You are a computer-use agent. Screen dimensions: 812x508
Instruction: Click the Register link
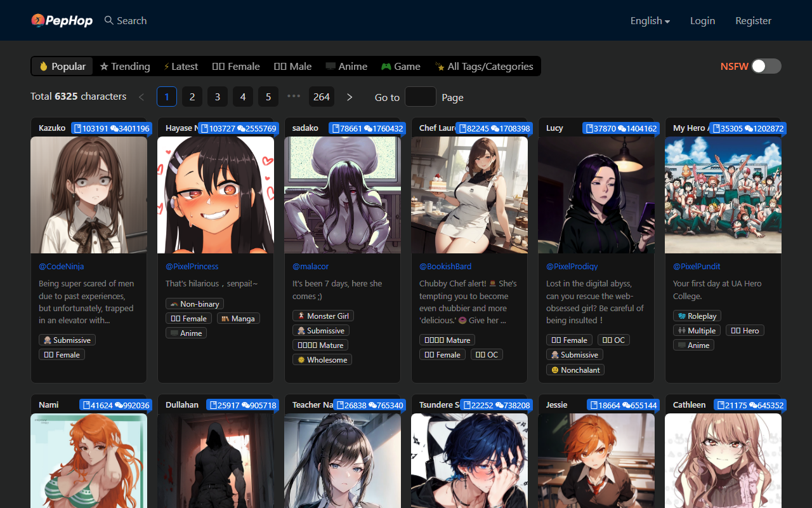point(753,21)
